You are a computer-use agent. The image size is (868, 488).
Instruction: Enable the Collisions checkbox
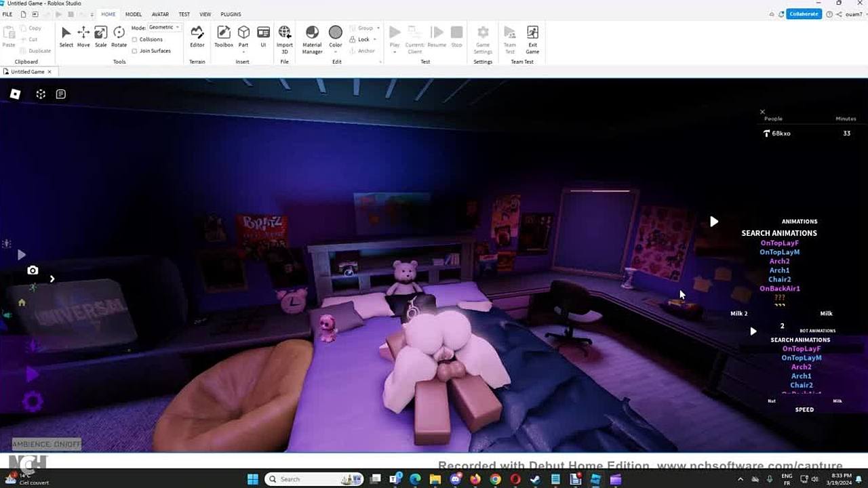pos(134,39)
